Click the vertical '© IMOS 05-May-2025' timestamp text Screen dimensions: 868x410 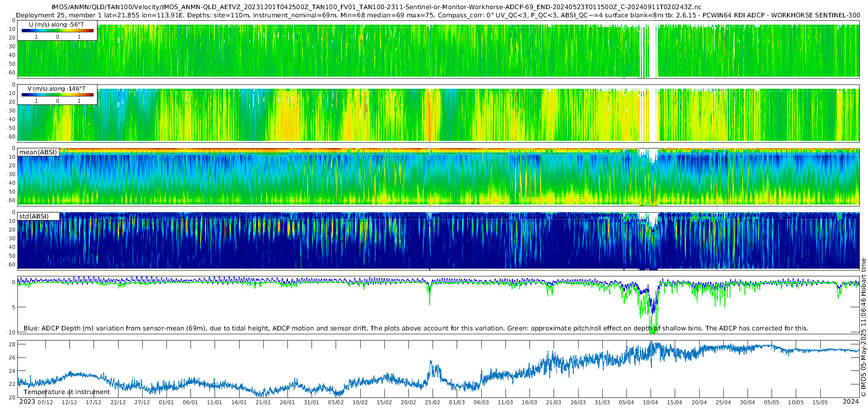pos(864,328)
